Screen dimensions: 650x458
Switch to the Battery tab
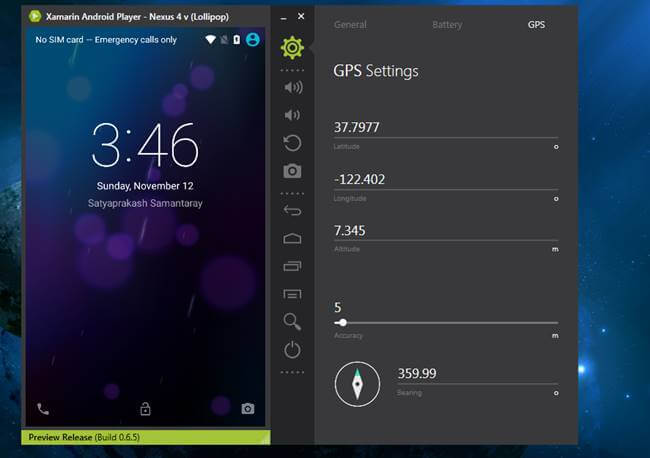(x=447, y=25)
